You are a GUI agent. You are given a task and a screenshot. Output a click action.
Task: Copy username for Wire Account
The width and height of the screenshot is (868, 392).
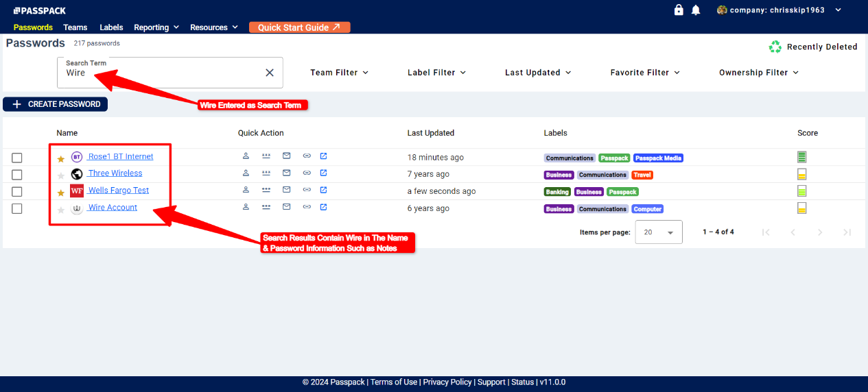(246, 207)
